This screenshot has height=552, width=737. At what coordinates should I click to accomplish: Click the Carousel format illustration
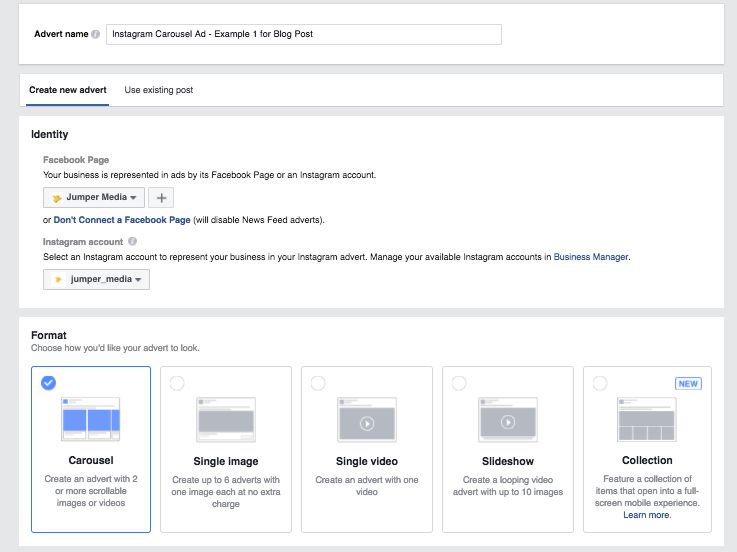tap(91, 418)
